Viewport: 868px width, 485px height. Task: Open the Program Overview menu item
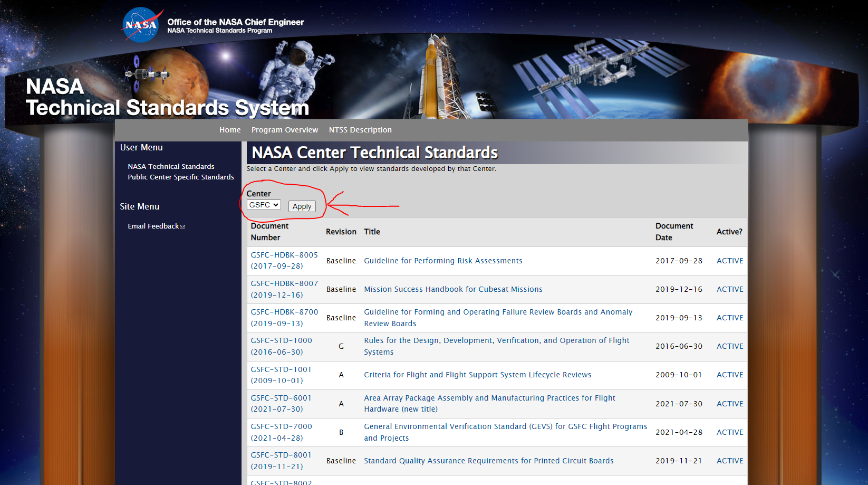285,130
